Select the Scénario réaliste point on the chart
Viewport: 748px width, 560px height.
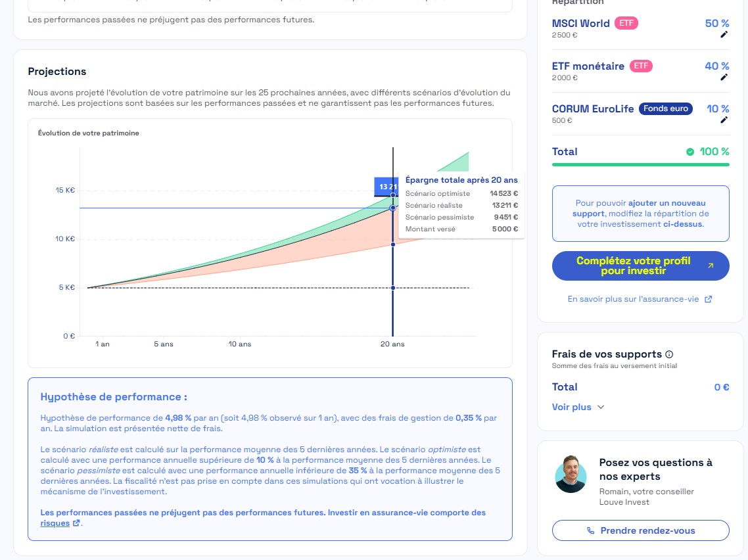coord(392,207)
